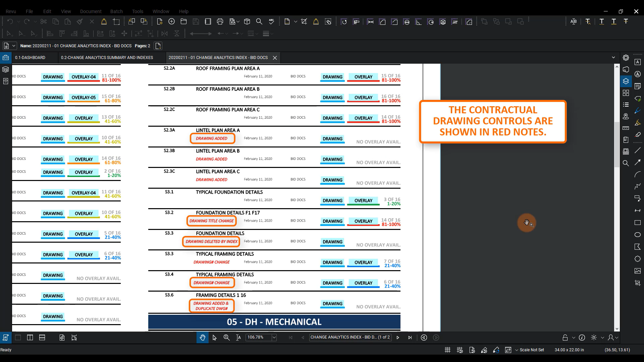Click the Open folder icon
644x362 pixels.
tap(183, 22)
